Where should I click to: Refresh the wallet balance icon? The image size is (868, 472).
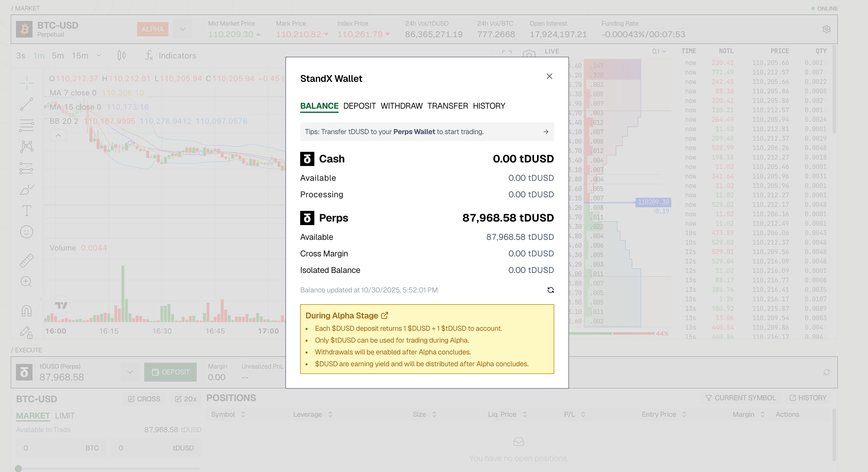[550, 290]
